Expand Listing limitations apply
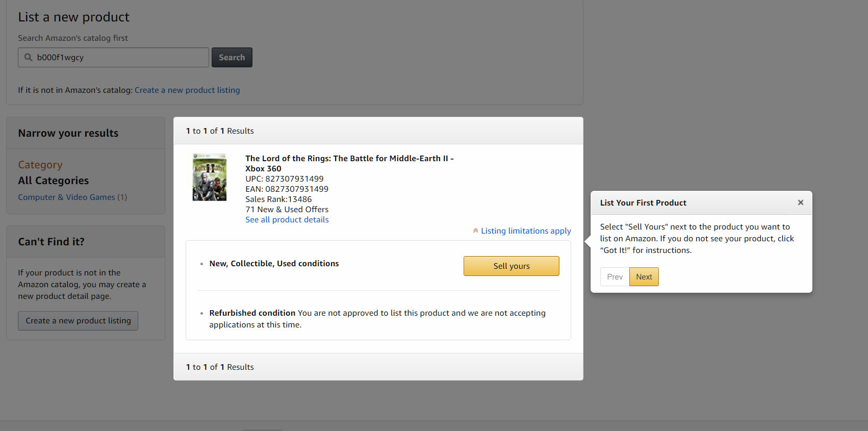This screenshot has height=431, width=868. [525, 231]
